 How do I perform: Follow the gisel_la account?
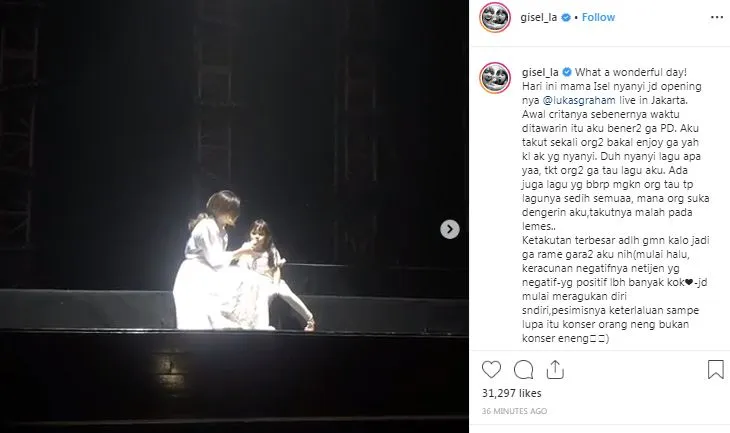point(598,17)
